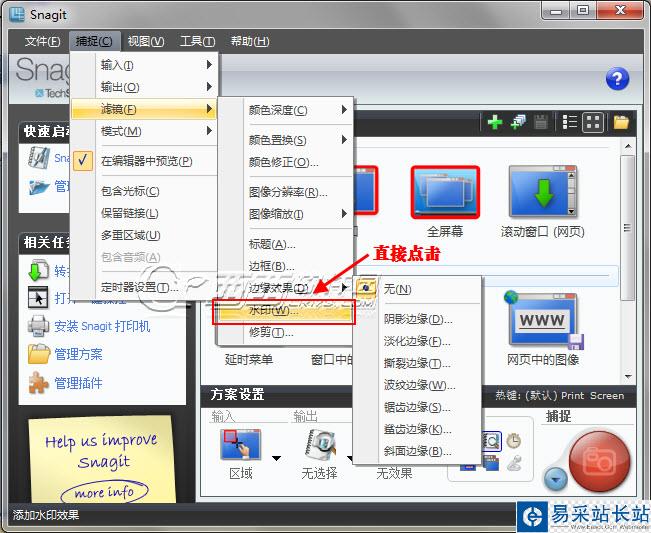Switch profiles to list view icon
The width and height of the screenshot is (651, 533).
tap(569, 122)
